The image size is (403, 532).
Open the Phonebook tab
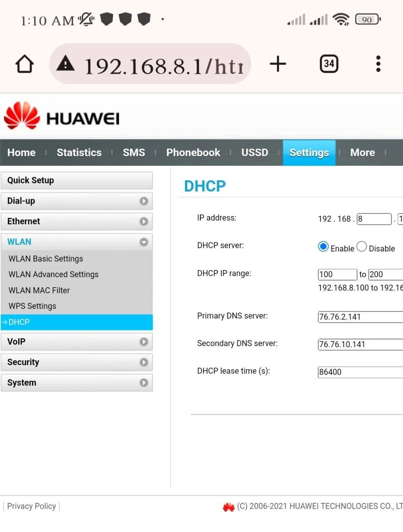[193, 153]
